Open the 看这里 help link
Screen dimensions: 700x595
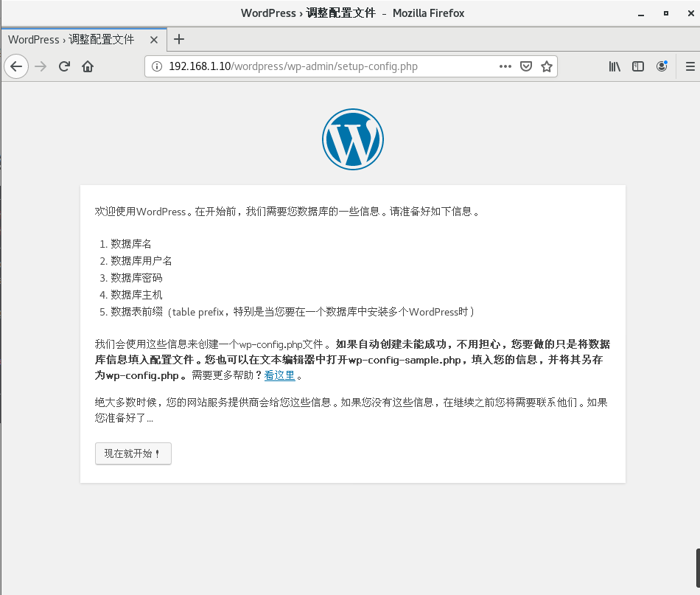(279, 375)
